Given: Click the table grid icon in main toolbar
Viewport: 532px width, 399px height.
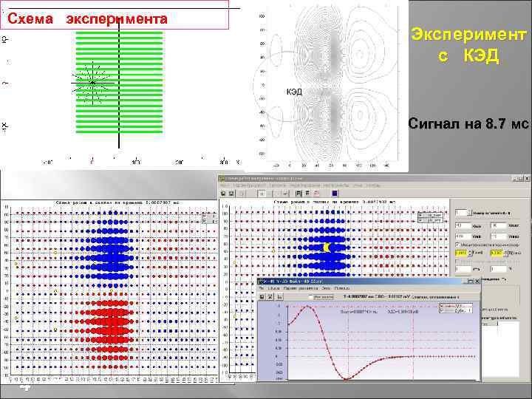Looking at the screenshot, I should [299, 194].
